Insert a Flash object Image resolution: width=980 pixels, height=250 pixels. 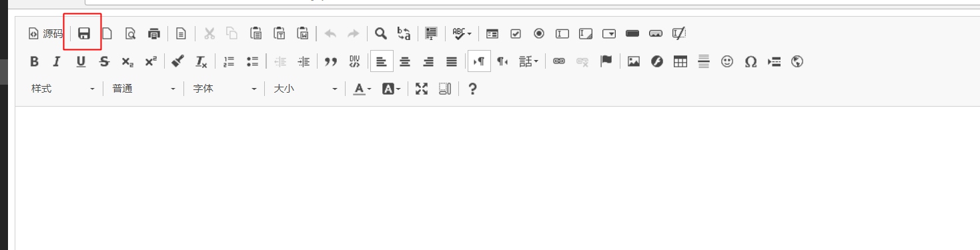click(x=657, y=61)
